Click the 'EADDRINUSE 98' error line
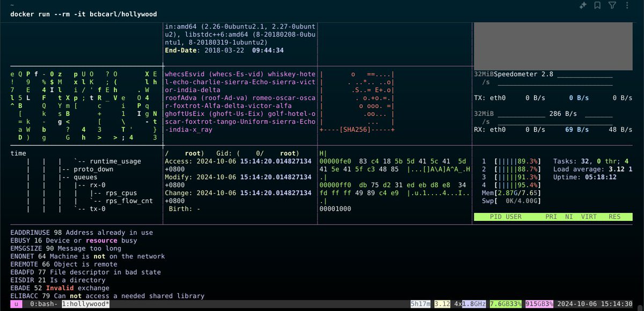The image size is (644, 311). pos(82,233)
